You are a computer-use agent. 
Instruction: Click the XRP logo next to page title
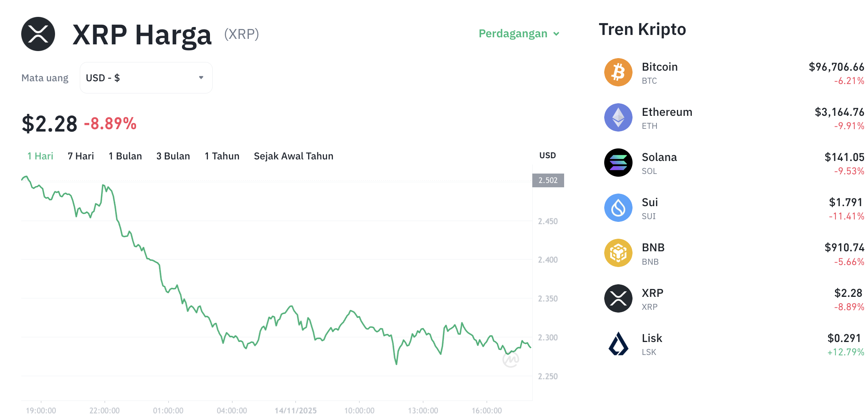[x=38, y=34]
